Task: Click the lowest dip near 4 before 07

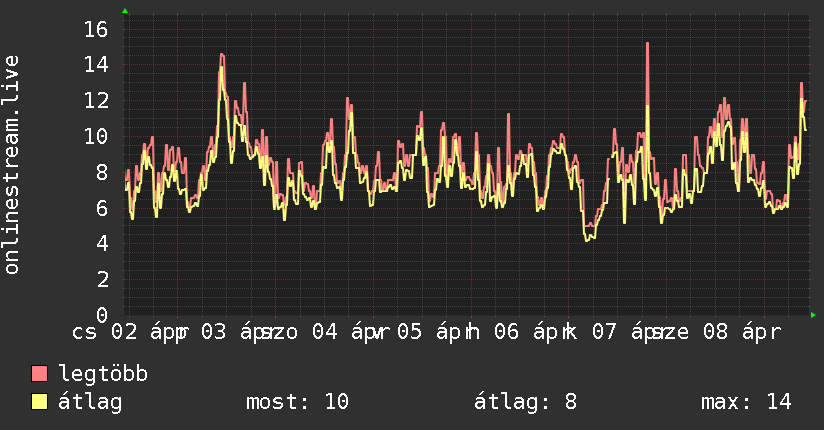Action: click(589, 238)
